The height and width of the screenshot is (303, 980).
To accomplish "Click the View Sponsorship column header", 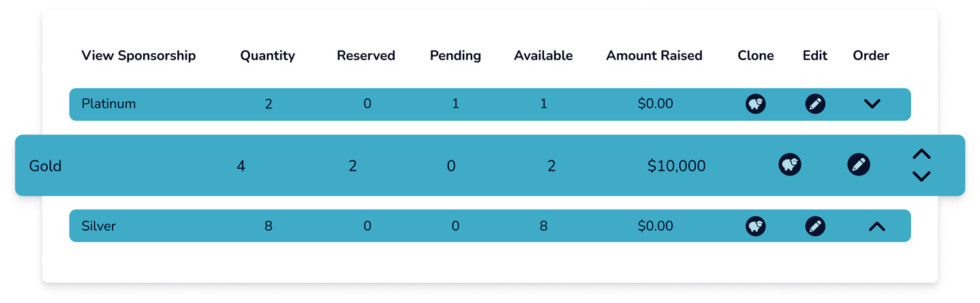I will tap(138, 56).
